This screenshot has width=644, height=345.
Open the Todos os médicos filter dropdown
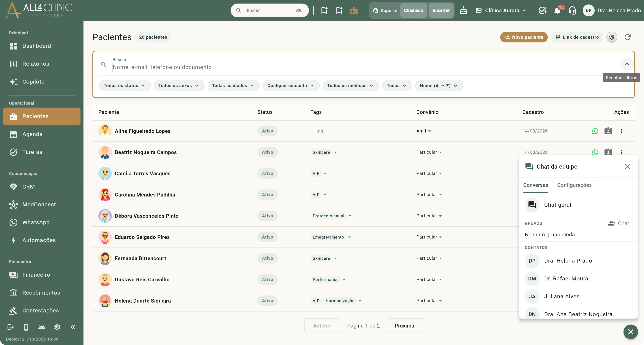[x=351, y=86]
